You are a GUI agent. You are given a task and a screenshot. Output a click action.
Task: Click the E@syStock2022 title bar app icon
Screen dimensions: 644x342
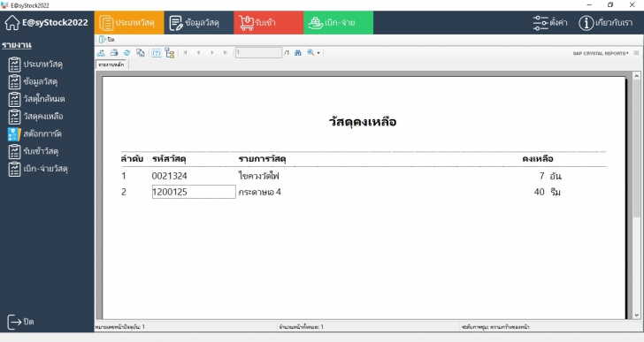4,5
